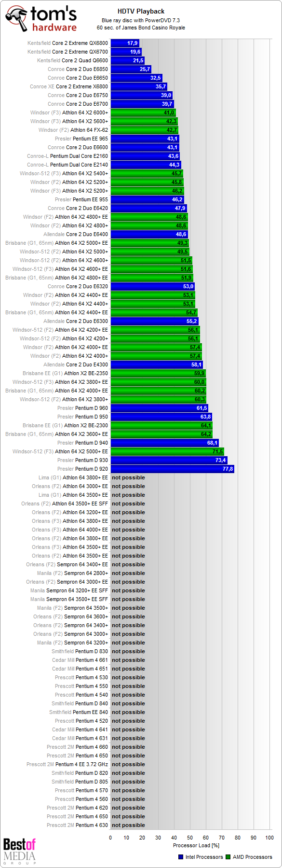Select the 'Manila (F2) Sempron 64 2800+' label

tap(72, 573)
